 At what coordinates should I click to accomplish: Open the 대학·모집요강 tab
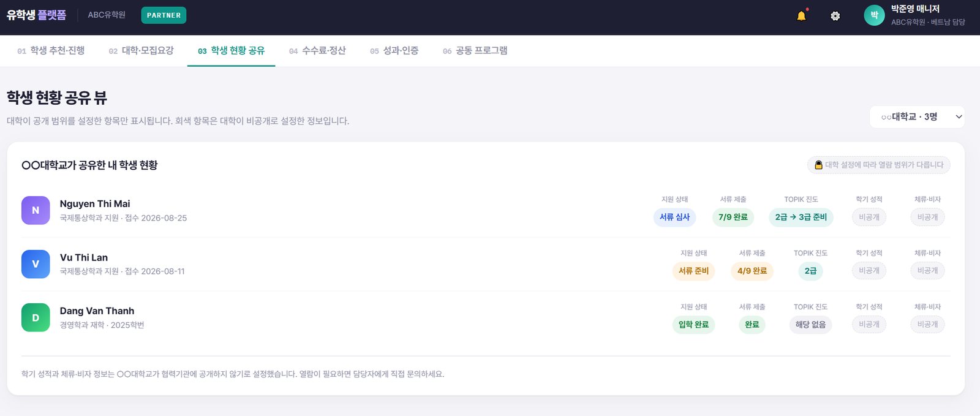click(x=141, y=51)
